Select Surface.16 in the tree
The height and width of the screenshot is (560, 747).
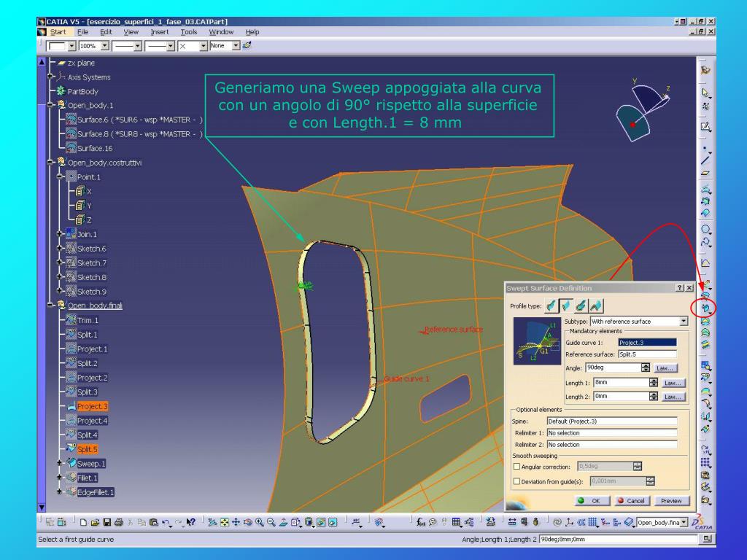95,148
